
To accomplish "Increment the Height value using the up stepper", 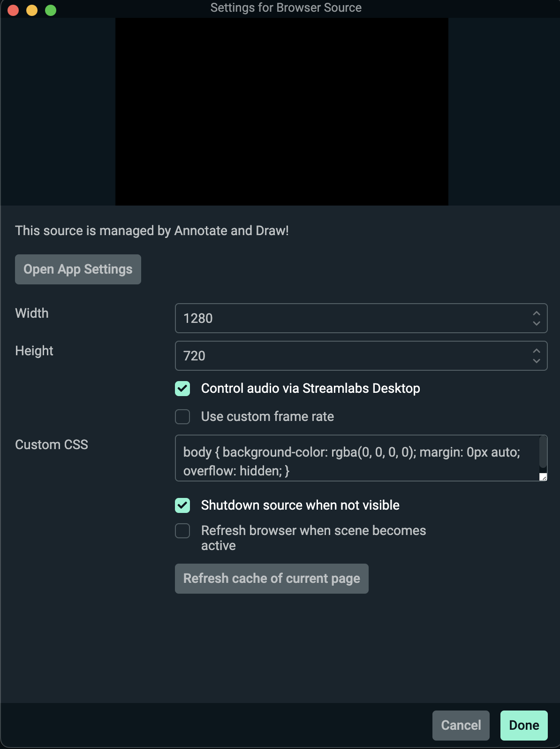I will pos(536,351).
